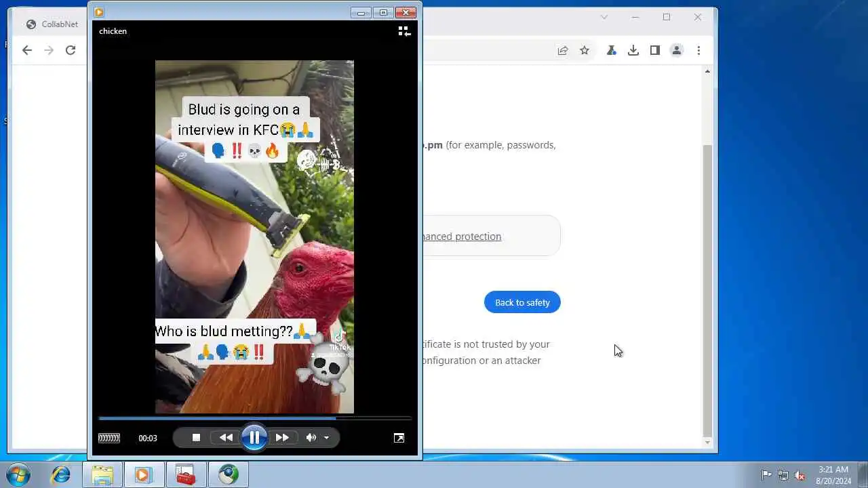Switch to Library view in Media Player
The image size is (868, 488).
(x=404, y=31)
